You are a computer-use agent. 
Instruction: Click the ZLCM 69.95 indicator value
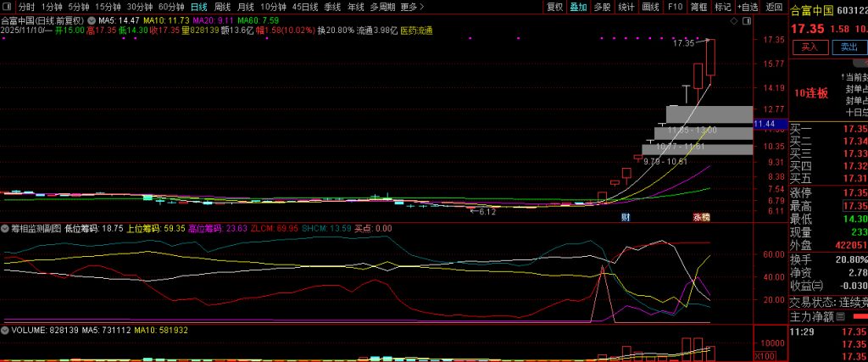pyautogui.click(x=275, y=228)
